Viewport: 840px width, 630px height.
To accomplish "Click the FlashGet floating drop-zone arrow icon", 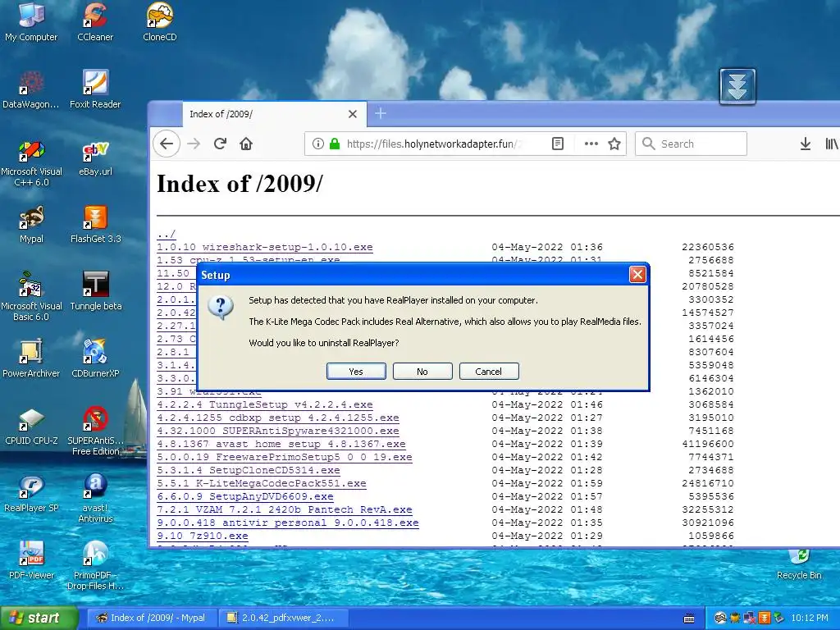I will coord(737,86).
